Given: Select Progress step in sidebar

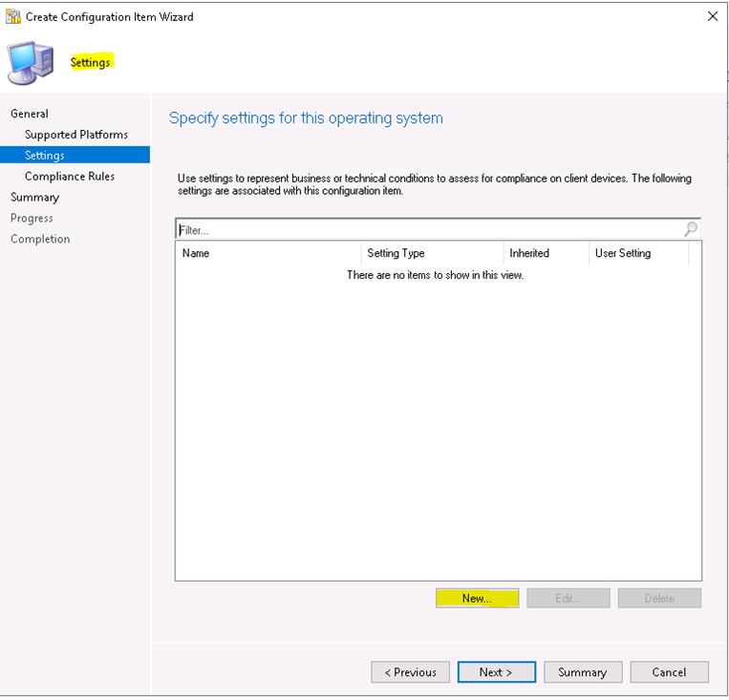Looking at the screenshot, I should [32, 218].
